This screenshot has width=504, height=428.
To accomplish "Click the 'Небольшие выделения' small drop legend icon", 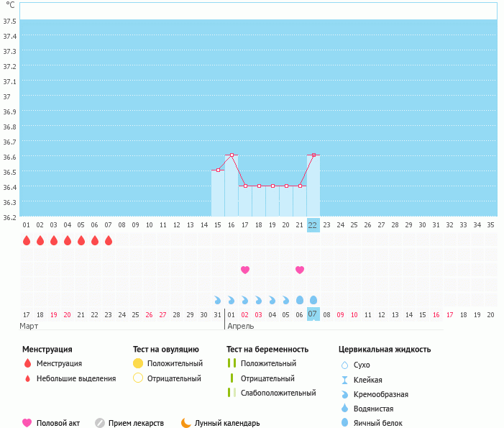I will (27, 378).
